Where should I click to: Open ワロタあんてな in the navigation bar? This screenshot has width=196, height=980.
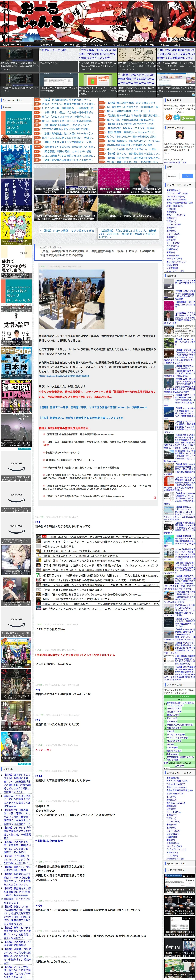click(x=99, y=45)
